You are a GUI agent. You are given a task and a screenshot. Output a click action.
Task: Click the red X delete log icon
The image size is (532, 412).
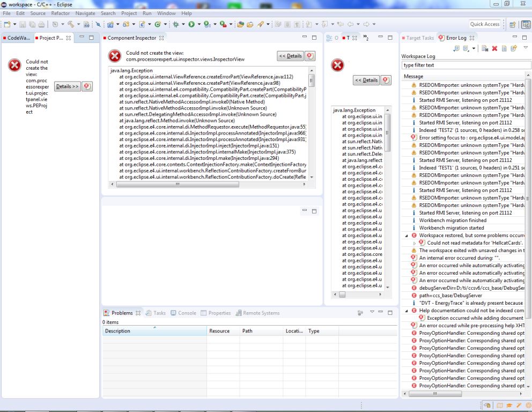click(x=494, y=49)
